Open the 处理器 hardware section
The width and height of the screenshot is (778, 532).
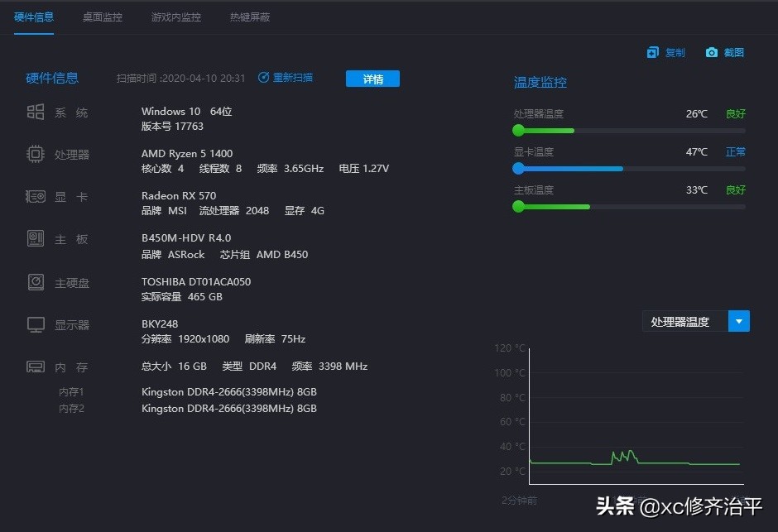pyautogui.click(x=36, y=154)
